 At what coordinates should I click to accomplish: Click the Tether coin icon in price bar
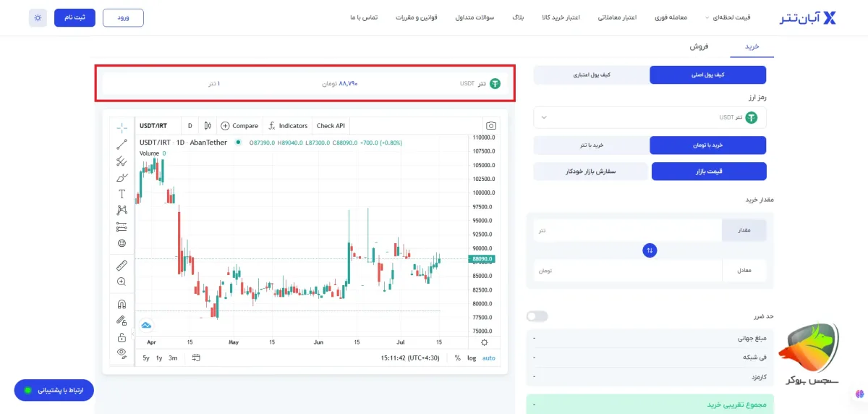[x=495, y=83]
